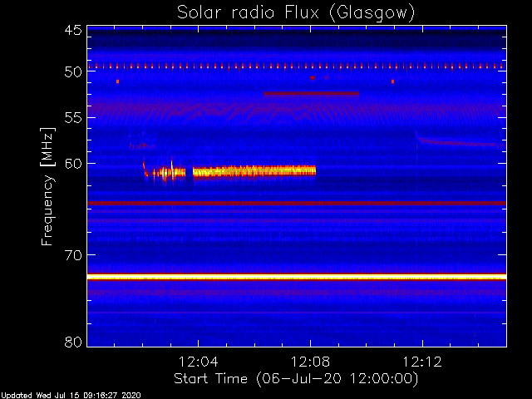Click the 50 frequency tick label
This screenshot has width=532, height=399.
pos(73,72)
